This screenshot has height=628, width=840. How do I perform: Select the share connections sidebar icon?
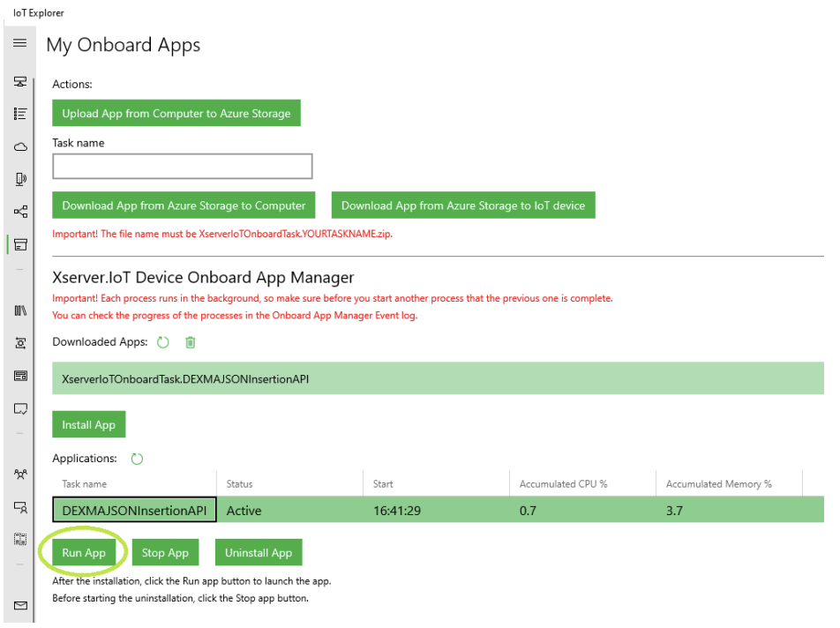click(20, 212)
